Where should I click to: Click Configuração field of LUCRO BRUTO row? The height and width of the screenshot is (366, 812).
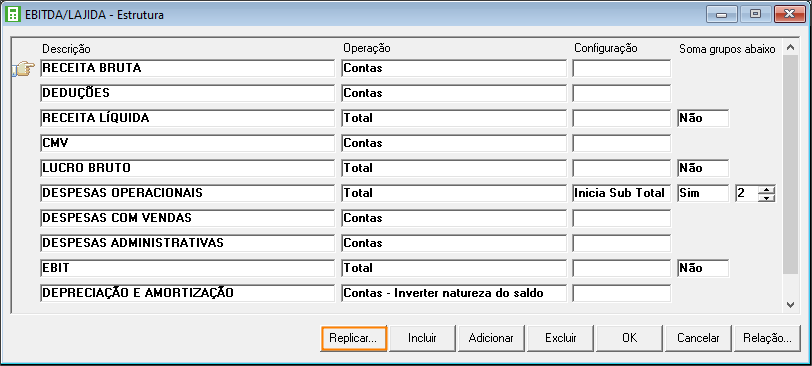coord(621,168)
